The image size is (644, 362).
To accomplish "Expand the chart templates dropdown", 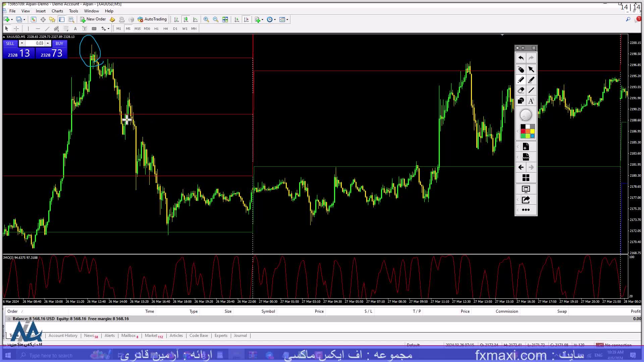I will 287,19.
